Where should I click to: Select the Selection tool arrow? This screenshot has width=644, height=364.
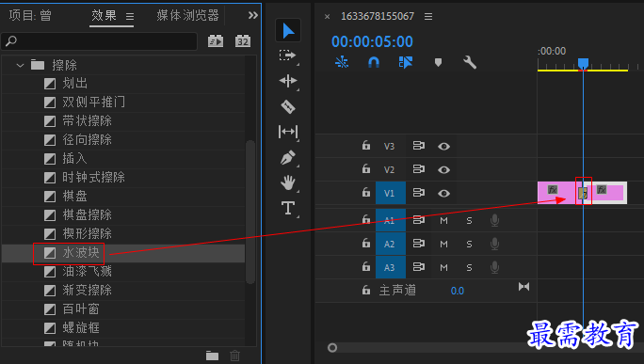tap(288, 31)
